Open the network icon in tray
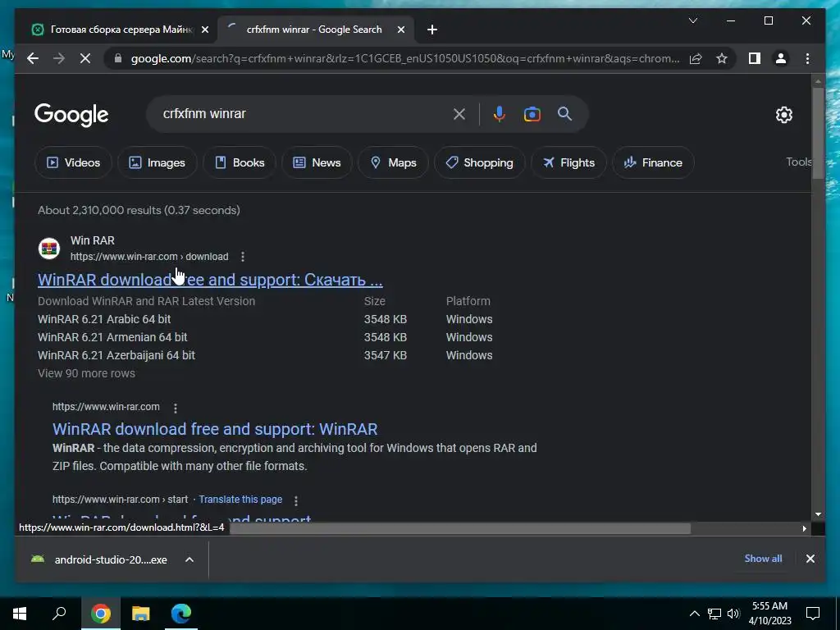840x630 pixels. click(x=714, y=614)
